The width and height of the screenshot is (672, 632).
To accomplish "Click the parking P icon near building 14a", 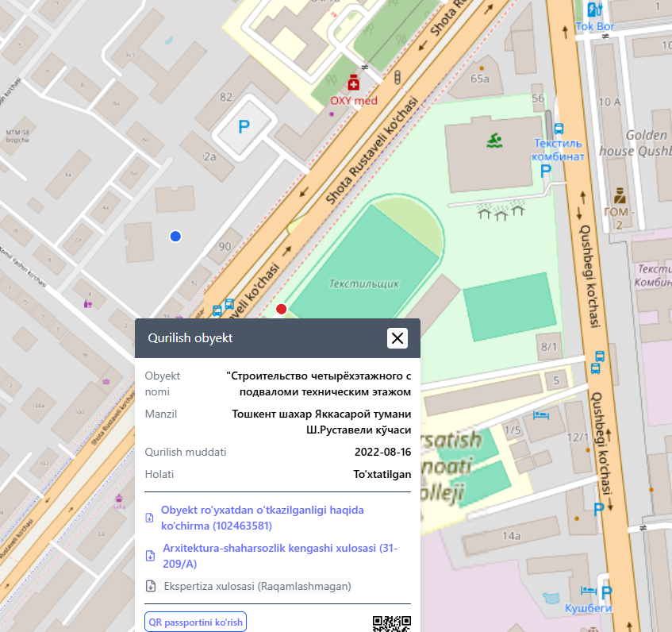I will pyautogui.click(x=599, y=510).
